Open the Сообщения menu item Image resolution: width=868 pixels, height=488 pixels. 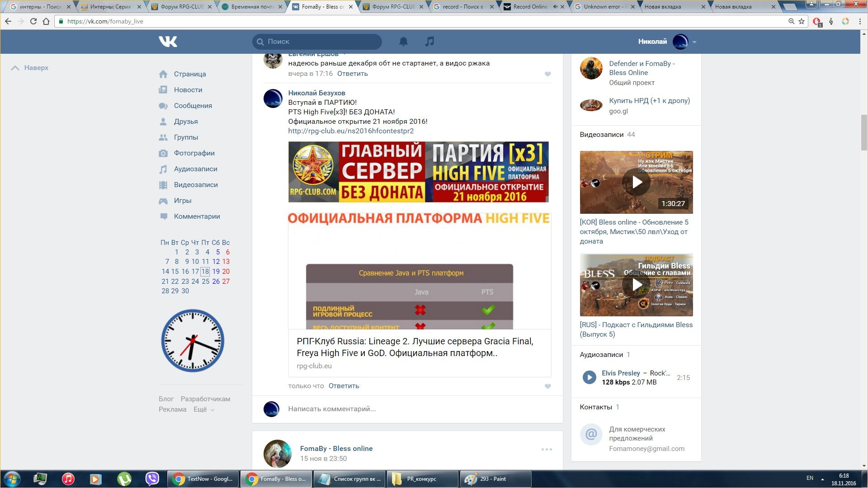coord(193,106)
